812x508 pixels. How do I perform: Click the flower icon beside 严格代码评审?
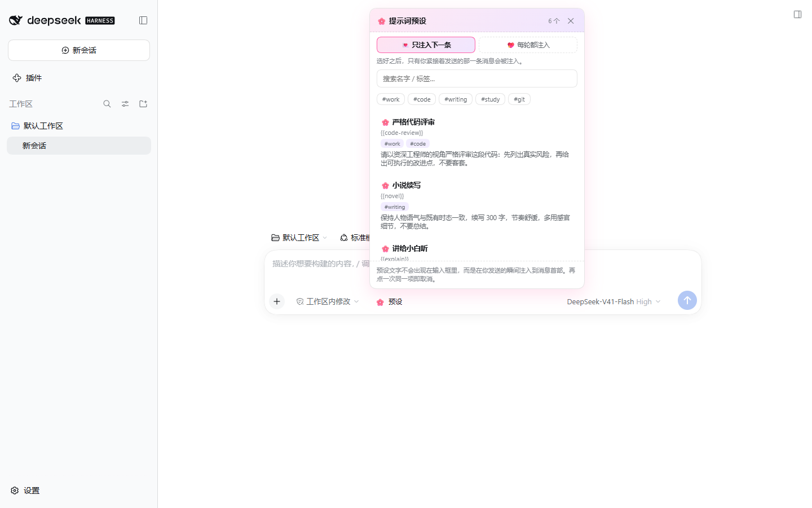tap(385, 122)
